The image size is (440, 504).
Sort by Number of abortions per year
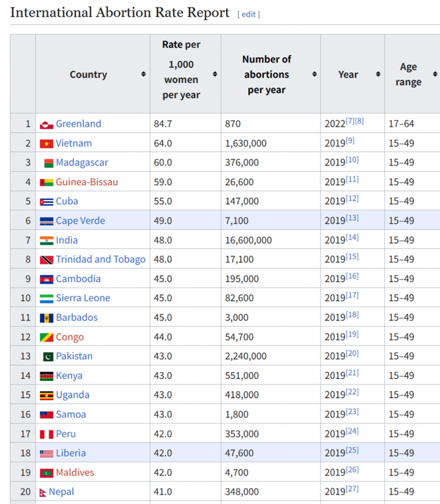point(314,74)
